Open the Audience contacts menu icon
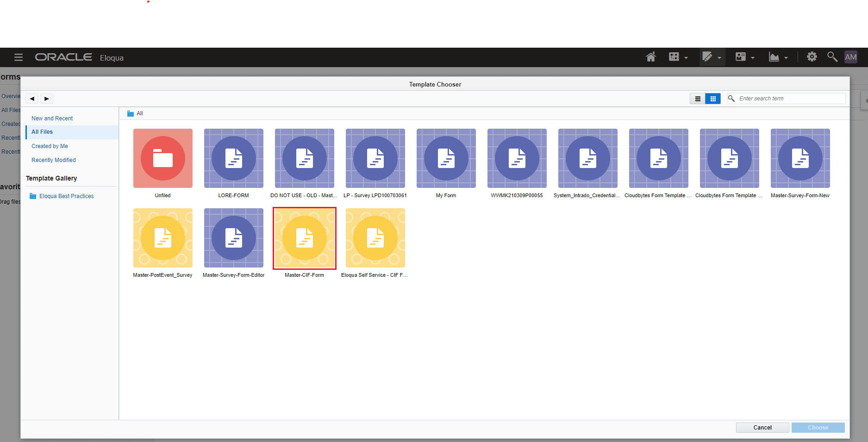This screenshot has width=868, height=442. 741,57
